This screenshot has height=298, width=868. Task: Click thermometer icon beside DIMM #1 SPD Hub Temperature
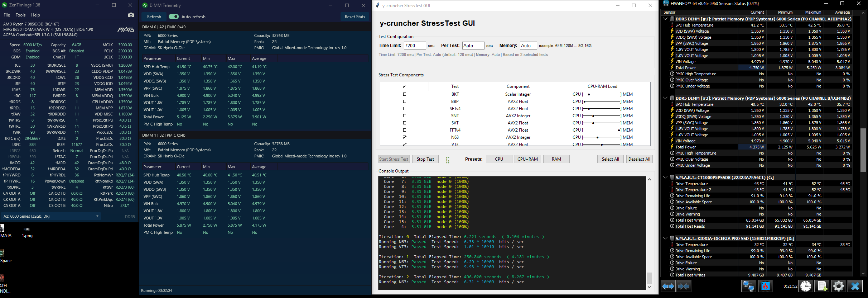coord(672,25)
